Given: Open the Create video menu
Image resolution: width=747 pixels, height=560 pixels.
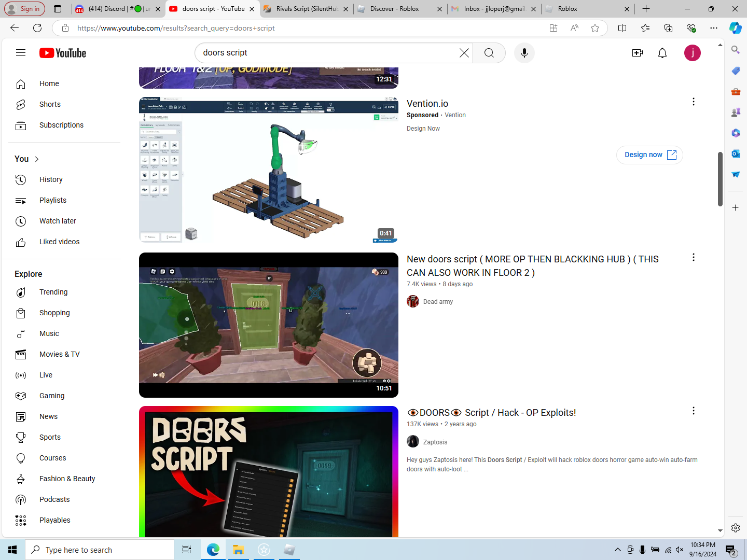Looking at the screenshot, I should click(638, 53).
